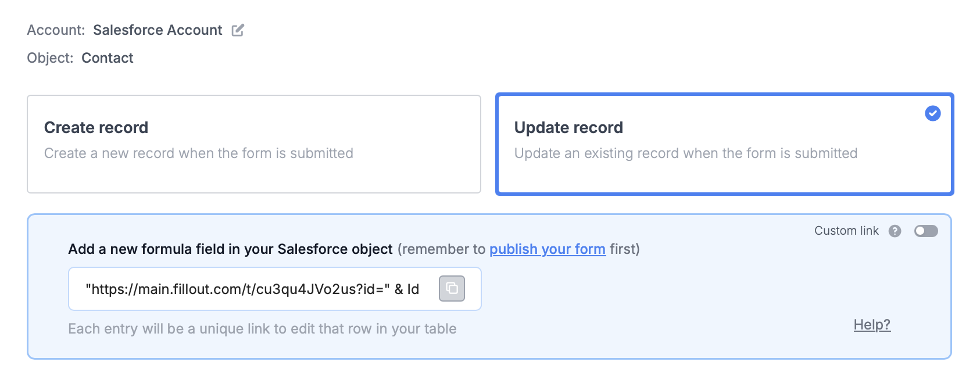Click the Update record heading text
The width and height of the screenshot is (980, 387).
tap(568, 128)
